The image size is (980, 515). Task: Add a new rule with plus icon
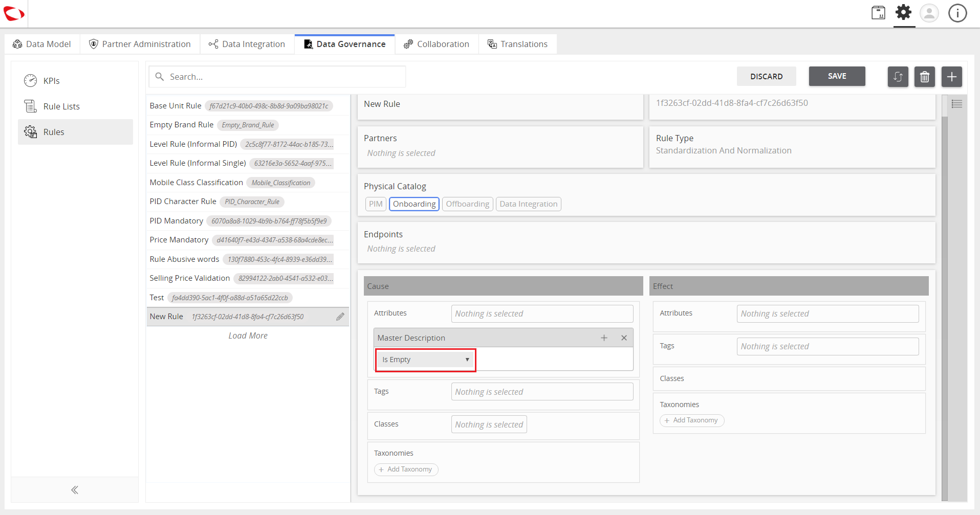[952, 77]
